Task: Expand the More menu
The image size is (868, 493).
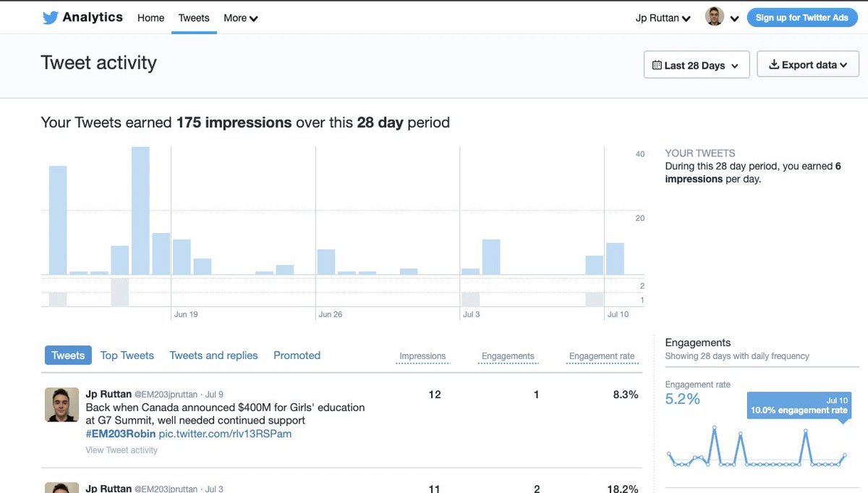Action: [x=241, y=18]
